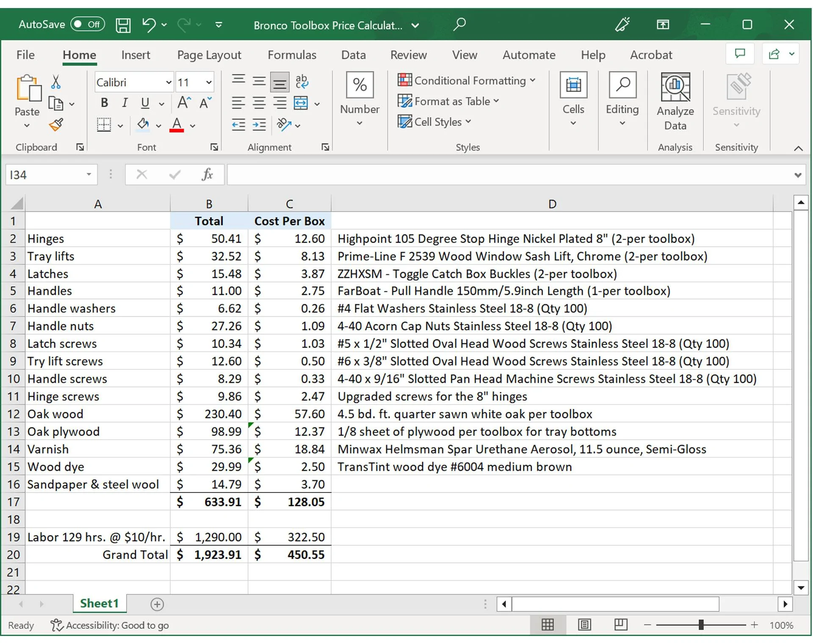Click the Merge and Center icon
This screenshot has width=813, height=644.
[x=301, y=103]
